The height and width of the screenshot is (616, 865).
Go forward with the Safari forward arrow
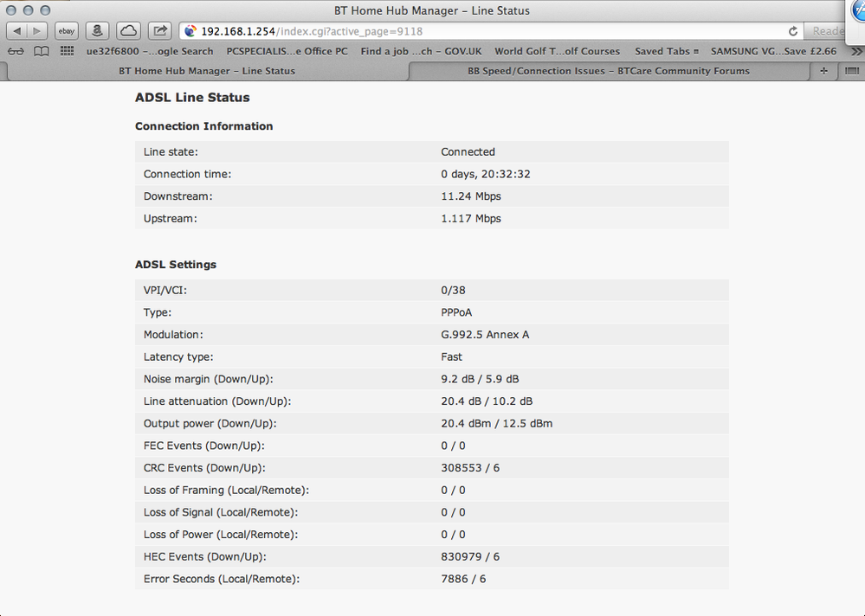pyautogui.click(x=37, y=31)
